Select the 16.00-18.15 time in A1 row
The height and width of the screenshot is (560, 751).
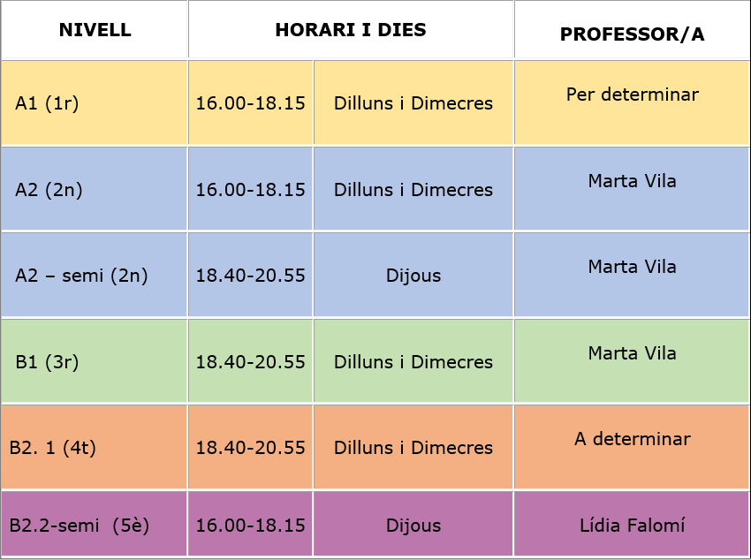click(x=251, y=102)
